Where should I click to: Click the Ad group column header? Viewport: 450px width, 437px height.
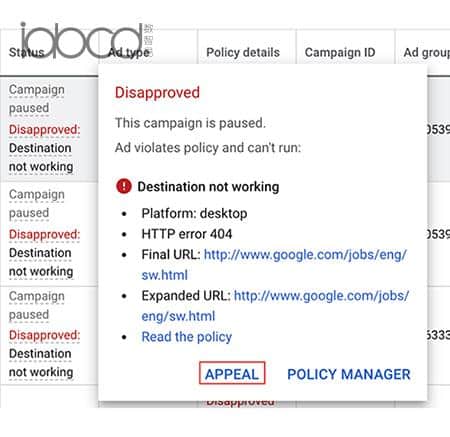coord(426,52)
